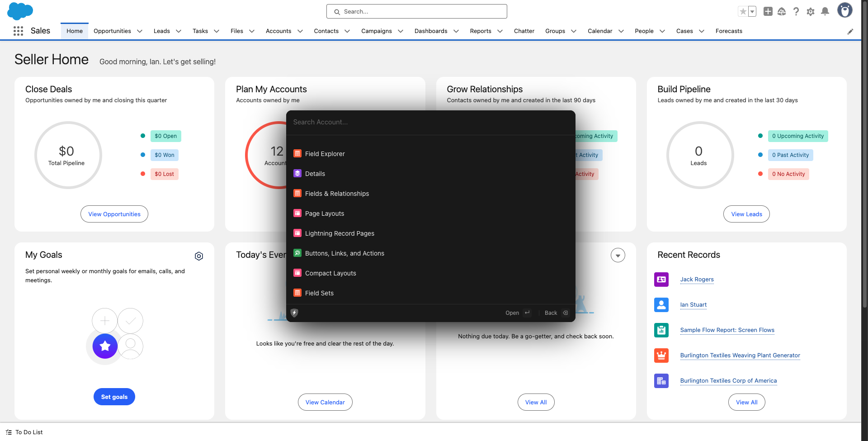Open Burlington Textiles Weaving Plant Generator link

click(x=740, y=356)
